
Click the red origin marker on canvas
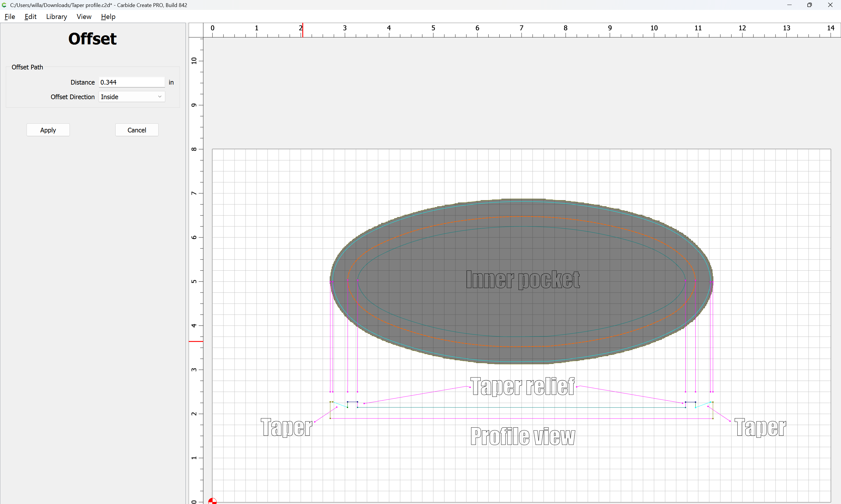click(x=212, y=501)
